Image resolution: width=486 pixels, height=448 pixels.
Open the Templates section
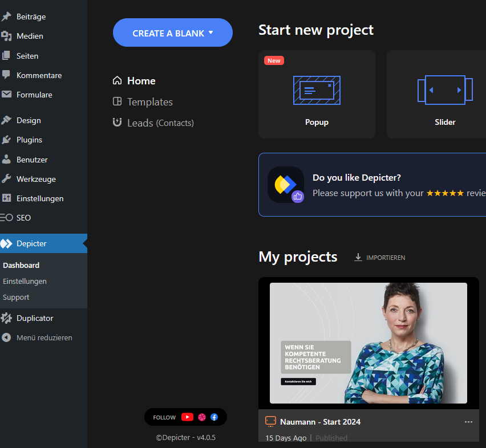pyautogui.click(x=149, y=102)
